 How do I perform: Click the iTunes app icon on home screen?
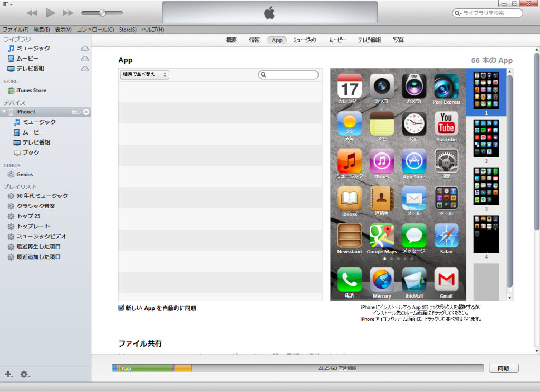[x=382, y=161]
